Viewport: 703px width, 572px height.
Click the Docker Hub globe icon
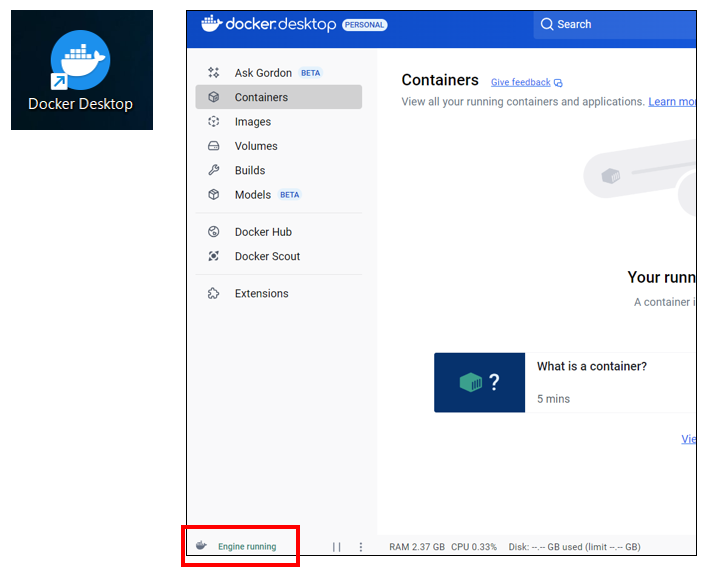point(214,232)
